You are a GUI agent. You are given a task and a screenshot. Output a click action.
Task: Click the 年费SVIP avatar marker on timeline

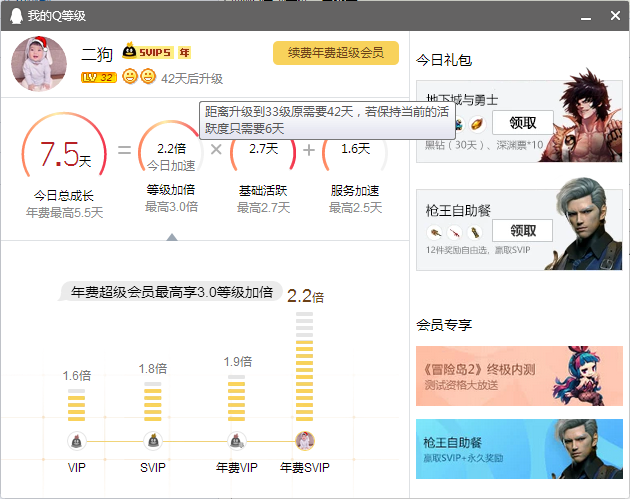[305, 441]
